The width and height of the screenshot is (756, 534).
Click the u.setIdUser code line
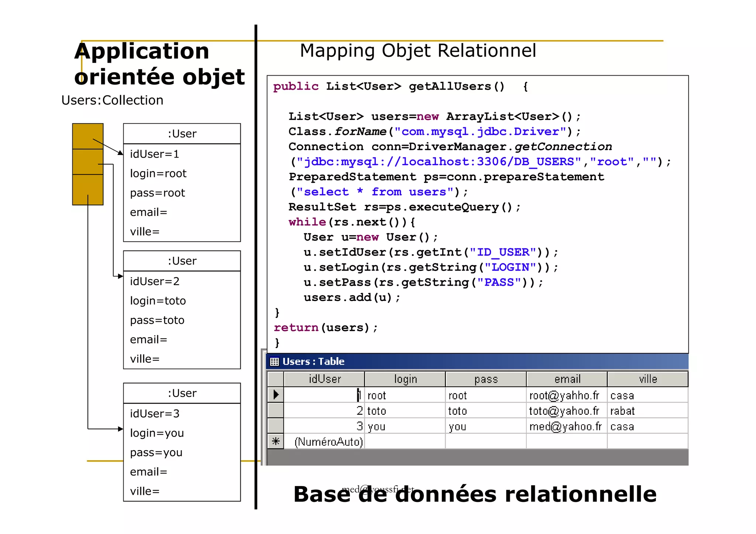point(431,252)
